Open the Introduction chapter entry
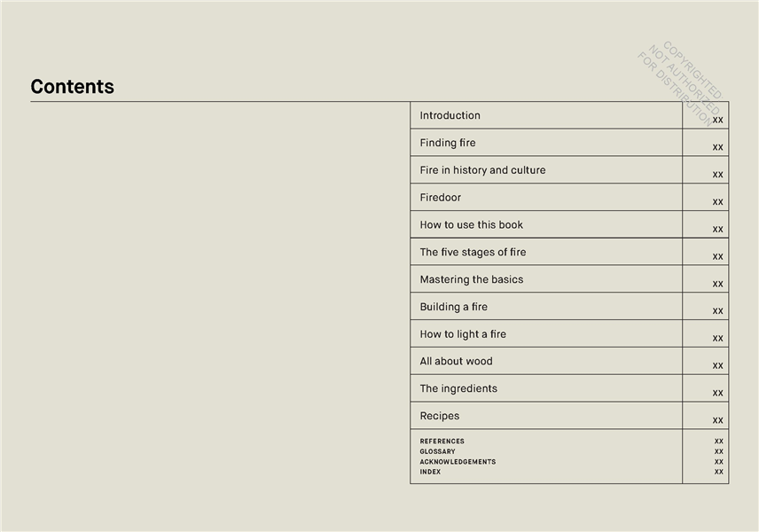 [450, 115]
